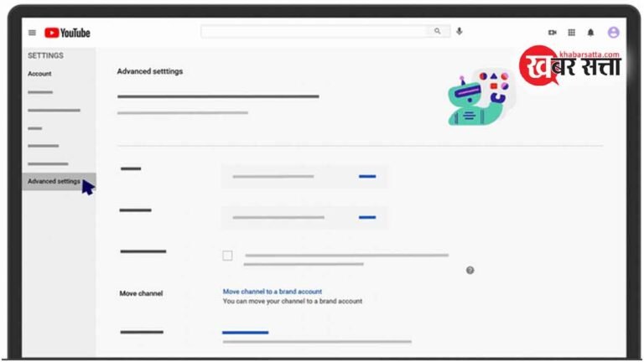
Task: Click the Advanced settings heading
Action: click(150, 71)
